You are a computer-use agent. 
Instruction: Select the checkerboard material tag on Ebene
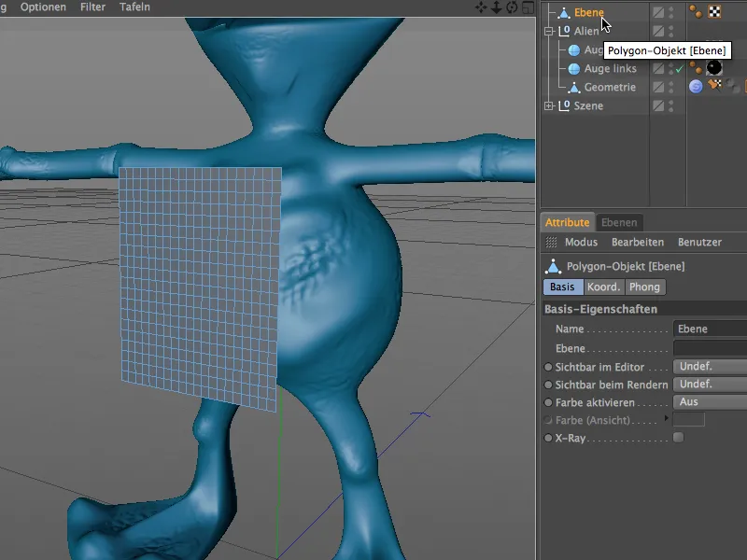(x=714, y=12)
